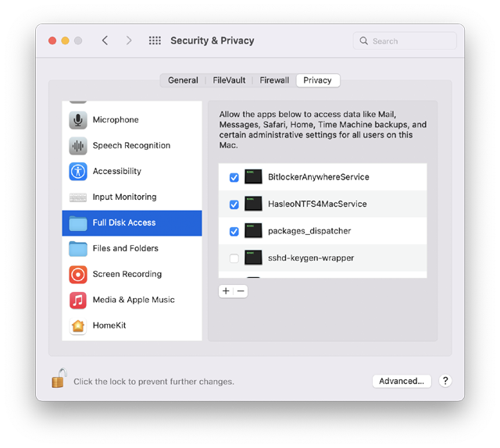The image size is (500, 448).
Task: Select the sshd-keygen-wrapper name text
Action: pos(311,258)
